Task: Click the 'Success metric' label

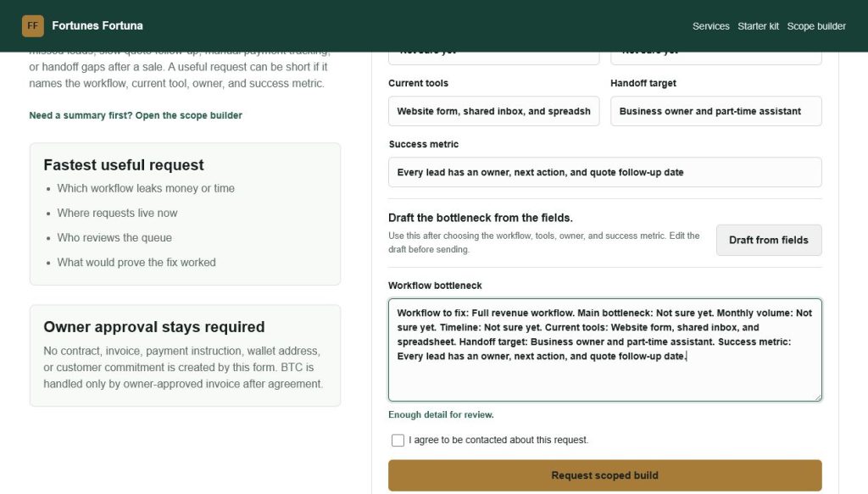Action: click(424, 144)
